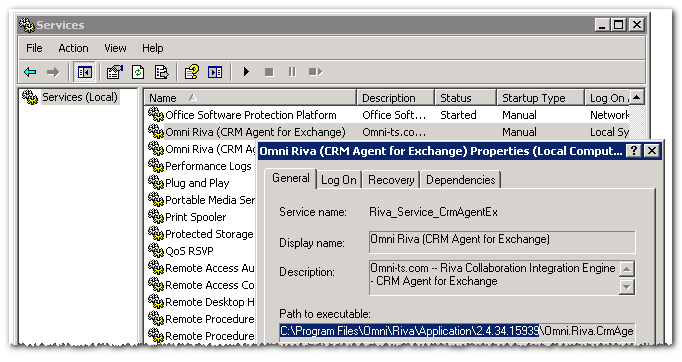Click the Display name field
Image resolution: width=682 pixels, height=362 pixels.
pyautogui.click(x=502, y=242)
